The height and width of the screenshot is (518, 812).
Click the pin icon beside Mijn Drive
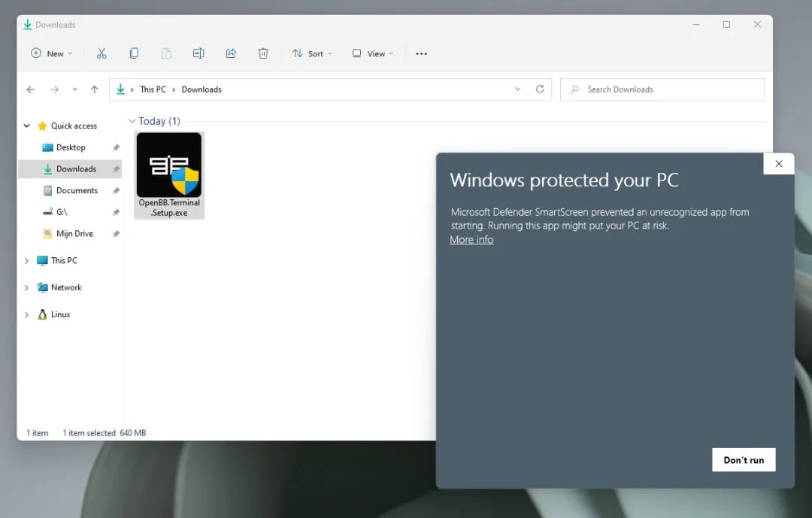(x=116, y=234)
